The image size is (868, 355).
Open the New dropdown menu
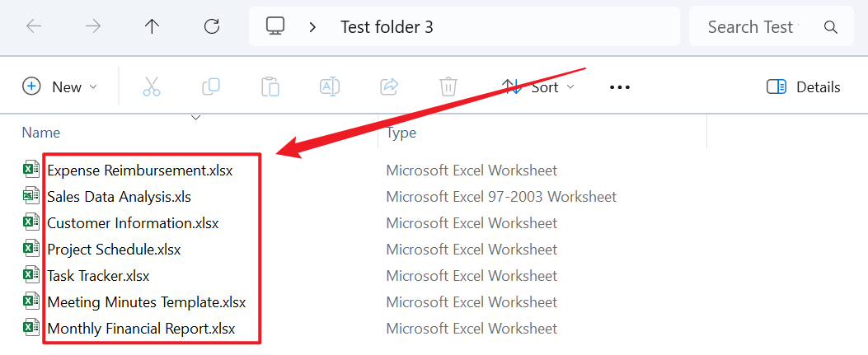click(60, 86)
